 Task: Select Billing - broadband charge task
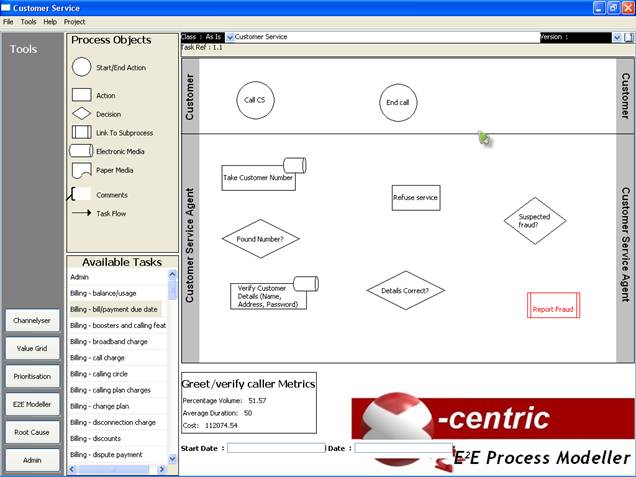tap(116, 341)
